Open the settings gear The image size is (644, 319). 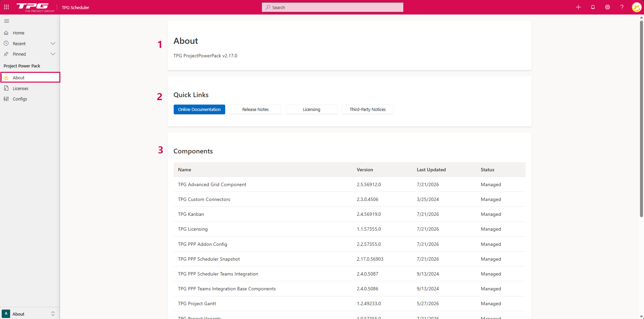coord(607,7)
